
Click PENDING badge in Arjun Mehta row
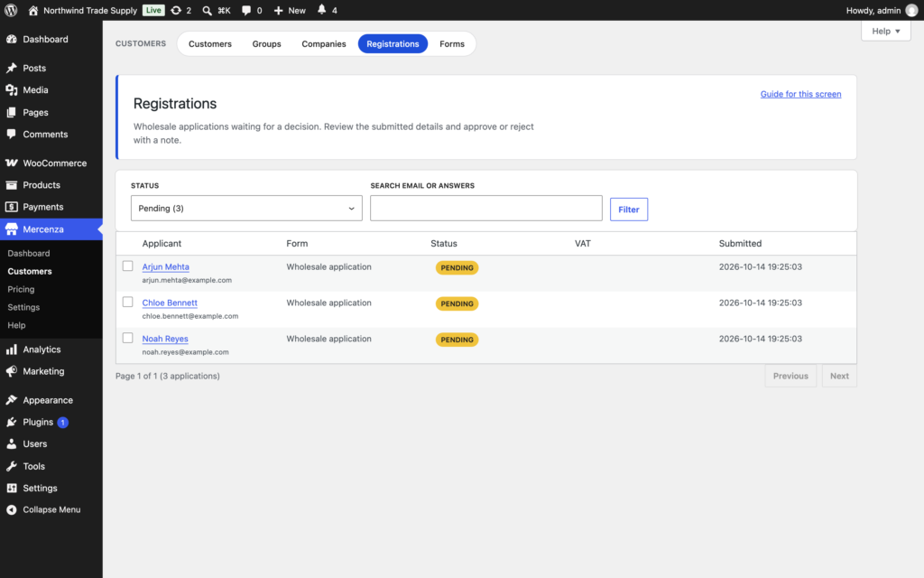coord(457,267)
